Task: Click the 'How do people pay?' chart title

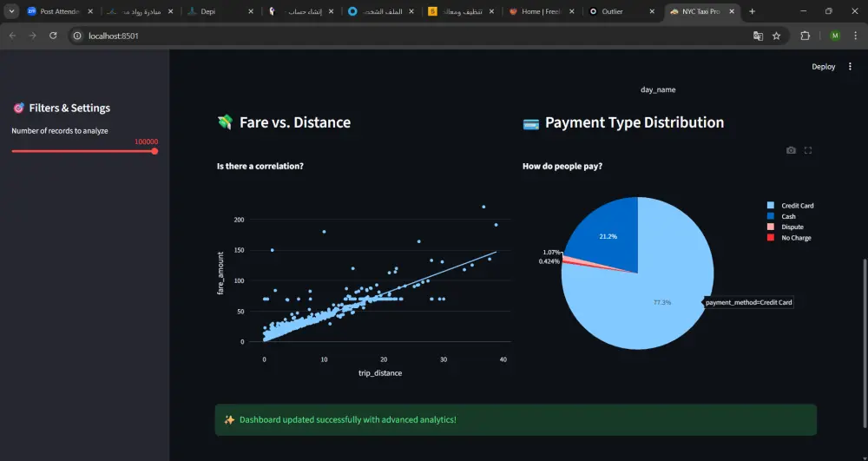Action: 562,166
